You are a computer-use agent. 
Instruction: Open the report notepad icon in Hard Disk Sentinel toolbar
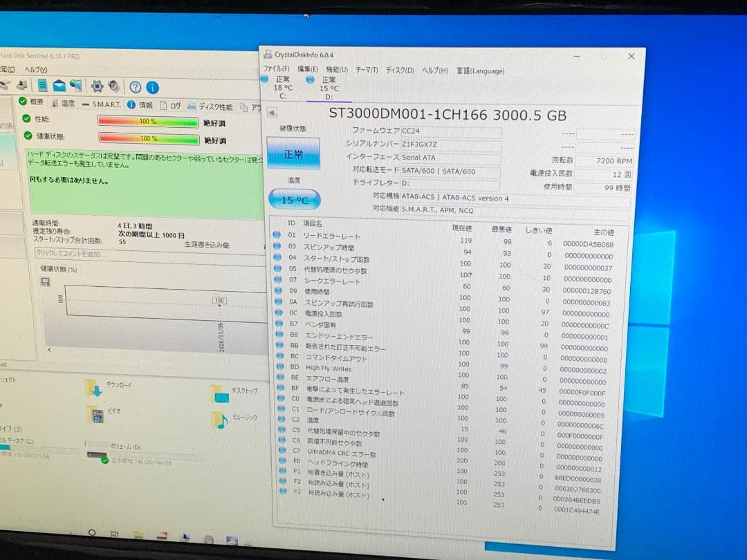(x=42, y=85)
